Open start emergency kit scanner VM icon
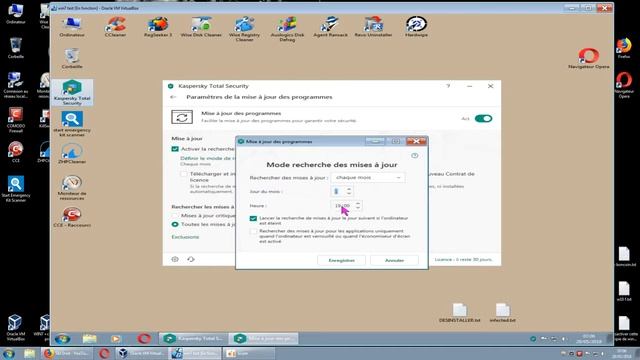The width and height of the screenshot is (640, 360). coord(72,124)
